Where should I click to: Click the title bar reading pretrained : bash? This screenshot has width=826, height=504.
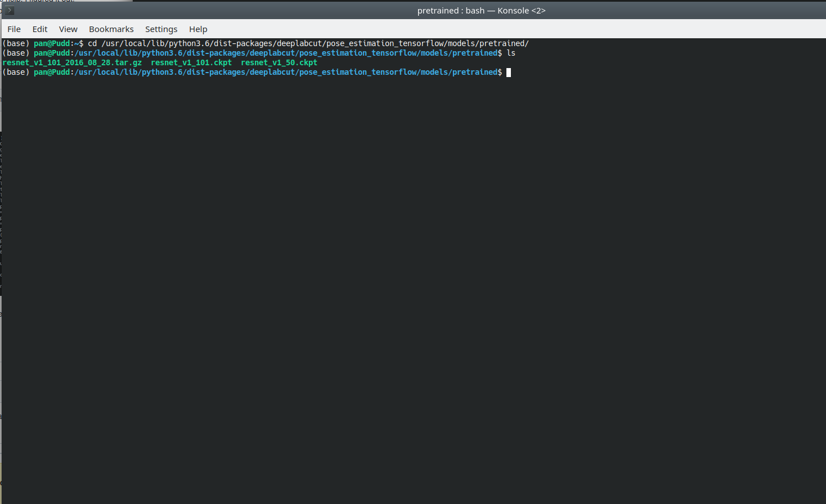tap(481, 10)
